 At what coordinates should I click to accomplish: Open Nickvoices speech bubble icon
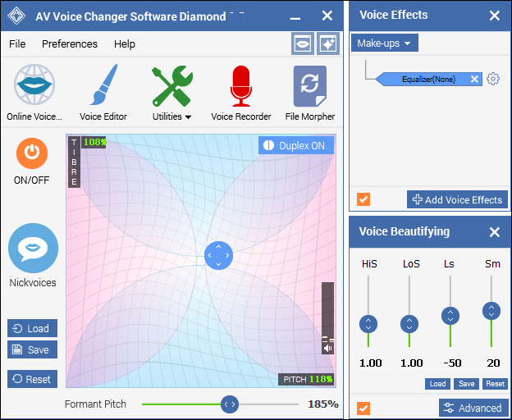pos(33,248)
